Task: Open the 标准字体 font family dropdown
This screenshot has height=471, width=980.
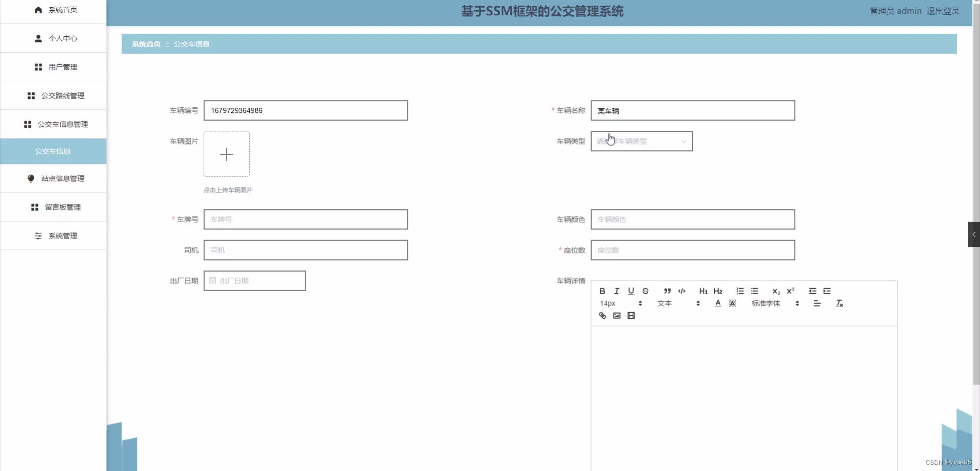Action: point(775,303)
